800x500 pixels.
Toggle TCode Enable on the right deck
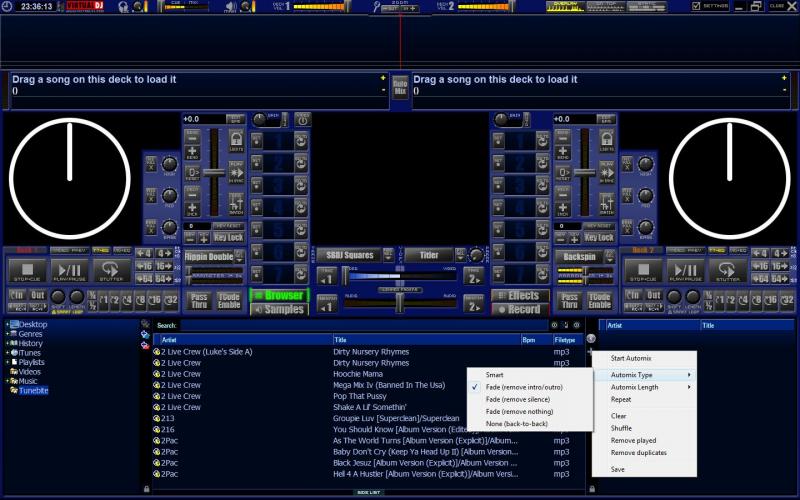599,301
